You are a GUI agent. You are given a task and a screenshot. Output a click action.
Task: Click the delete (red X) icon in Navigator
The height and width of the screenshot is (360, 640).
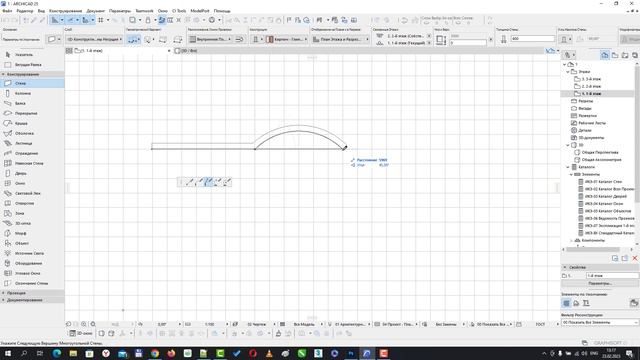click(x=635, y=258)
